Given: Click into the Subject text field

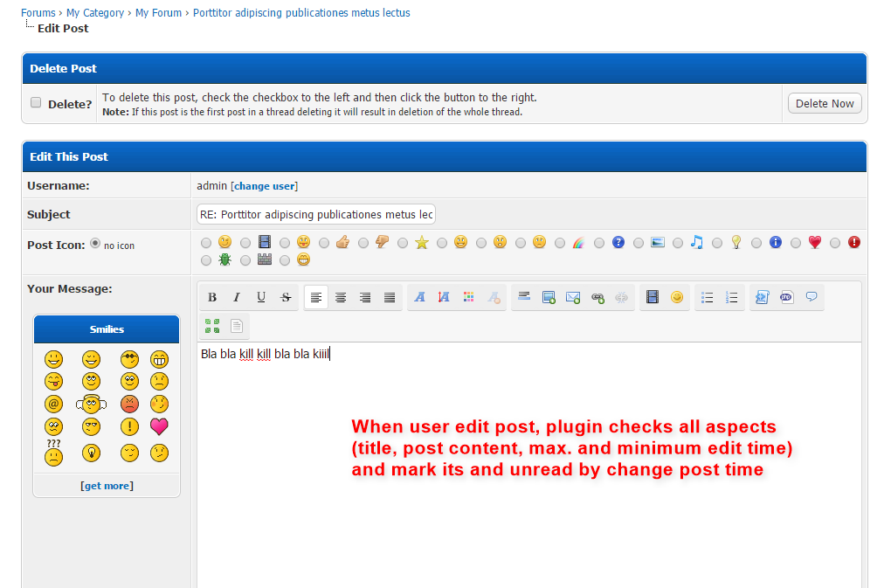Looking at the screenshot, I should (315, 215).
